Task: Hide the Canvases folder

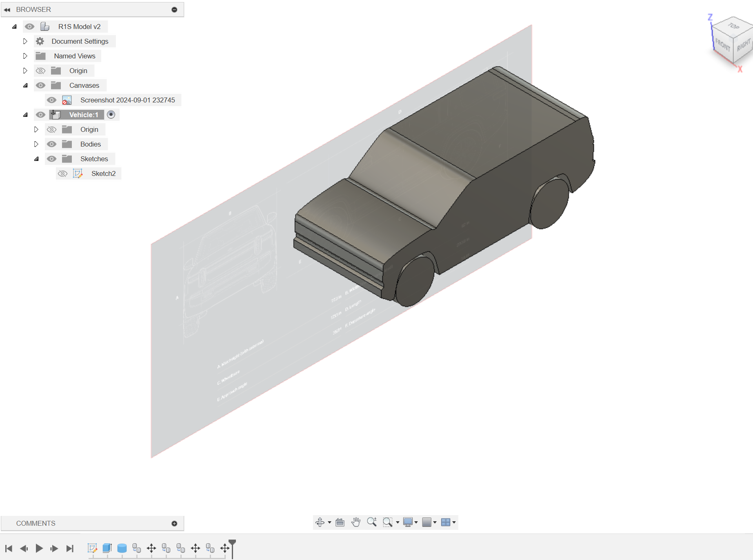Action: (40, 85)
